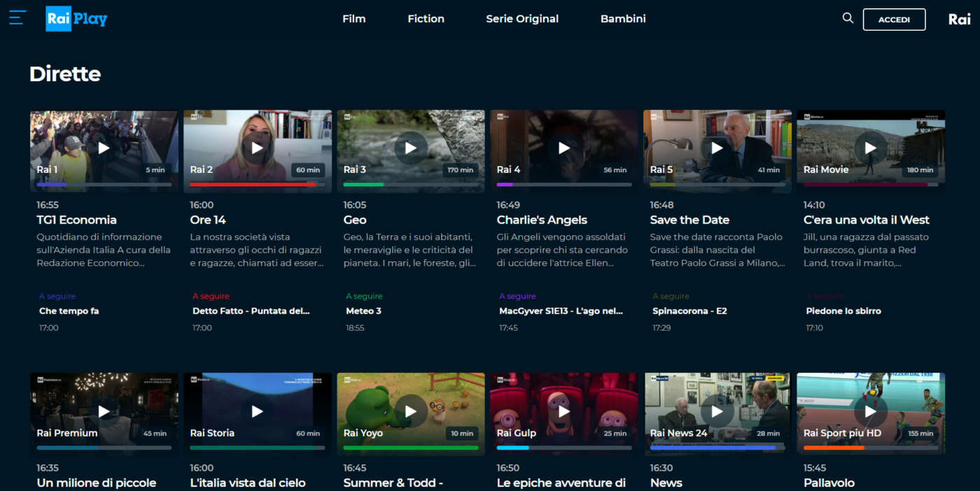The height and width of the screenshot is (491, 980).
Task: Open C'era una volta il West
Action: click(867, 220)
